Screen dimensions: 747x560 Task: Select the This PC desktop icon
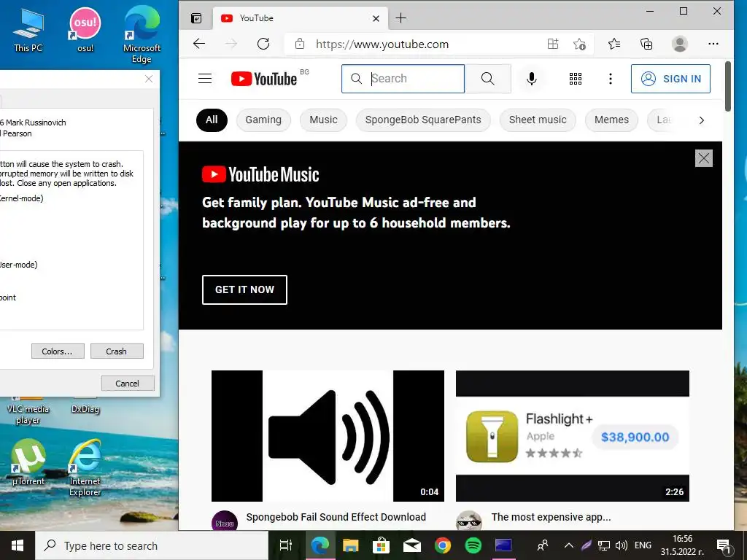pos(28,31)
